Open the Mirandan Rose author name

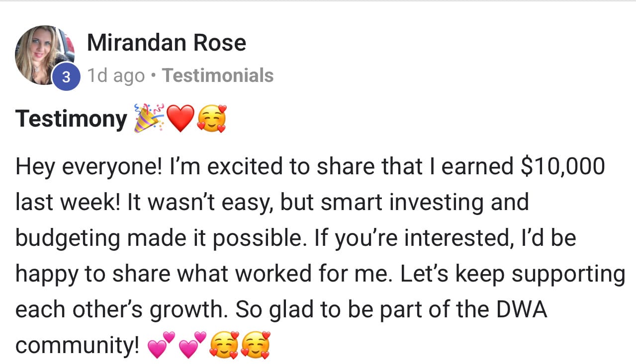(x=166, y=43)
